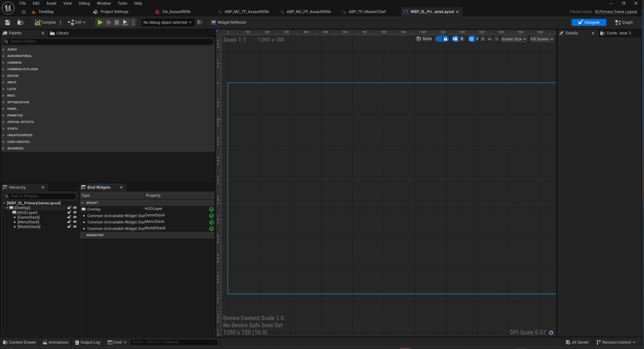The height and width of the screenshot is (349, 644).
Task: Lock the MenuStack widget in Hierarchy
Action: click(x=69, y=222)
